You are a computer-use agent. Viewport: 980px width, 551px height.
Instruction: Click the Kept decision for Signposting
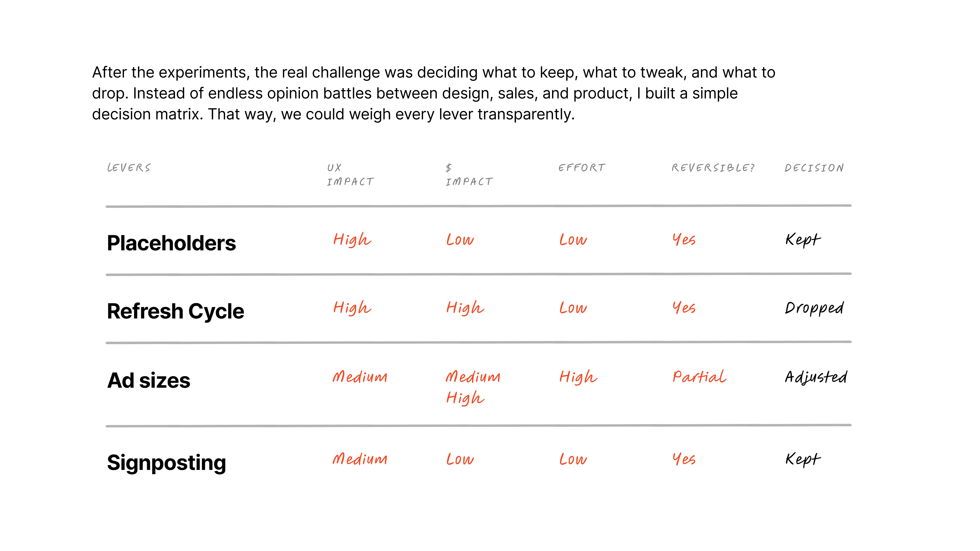803,459
